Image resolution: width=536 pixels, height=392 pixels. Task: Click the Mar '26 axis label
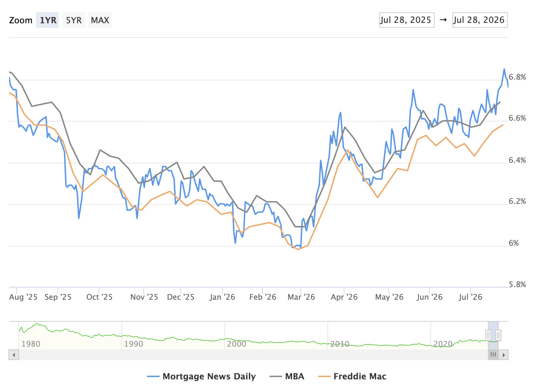pyautogui.click(x=301, y=297)
